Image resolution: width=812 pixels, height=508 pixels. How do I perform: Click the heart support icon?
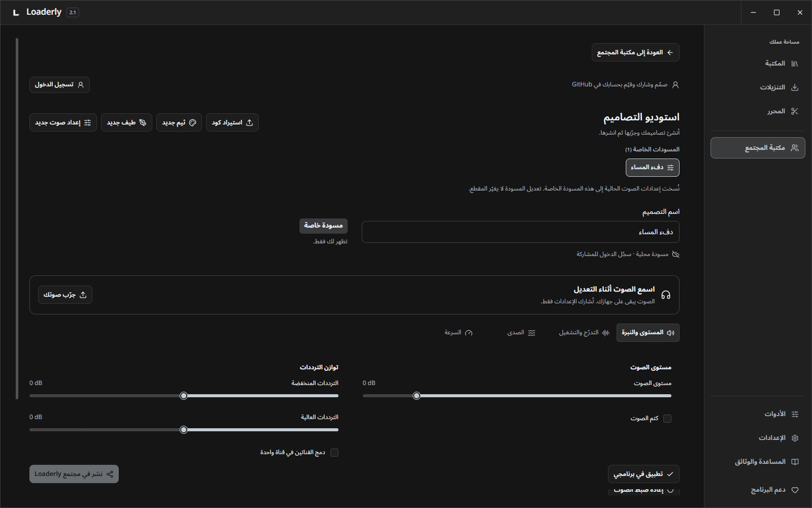(x=795, y=490)
